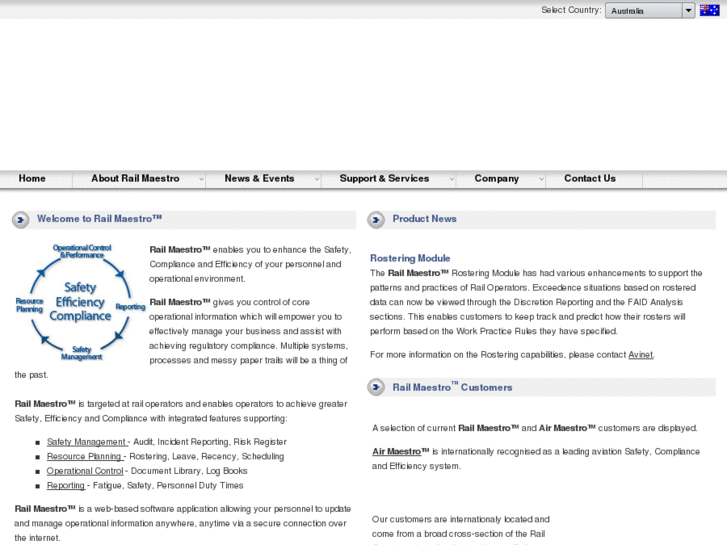Click the 'Select Country:' label
Viewport: 727px width, 545px height.
point(571,10)
